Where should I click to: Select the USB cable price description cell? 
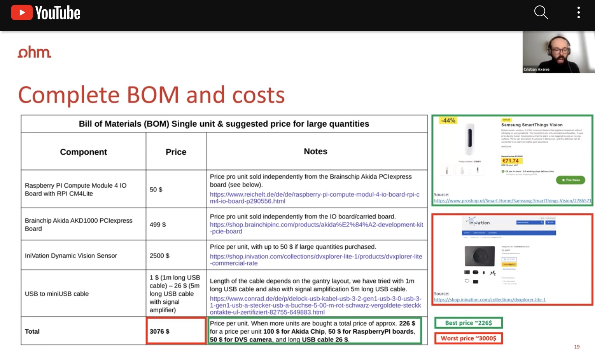pyautogui.click(x=176, y=294)
